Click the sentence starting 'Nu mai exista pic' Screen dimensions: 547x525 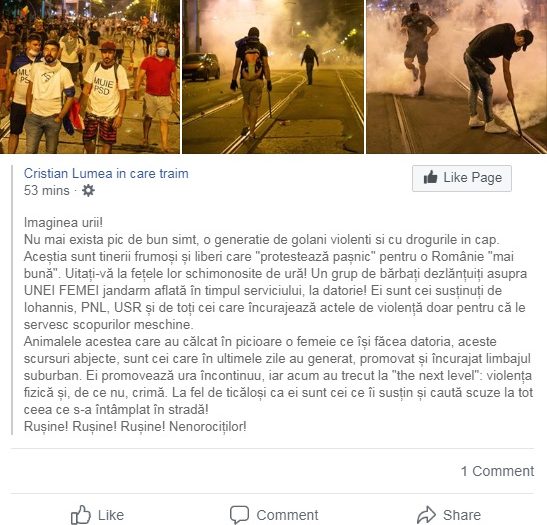pos(262,239)
